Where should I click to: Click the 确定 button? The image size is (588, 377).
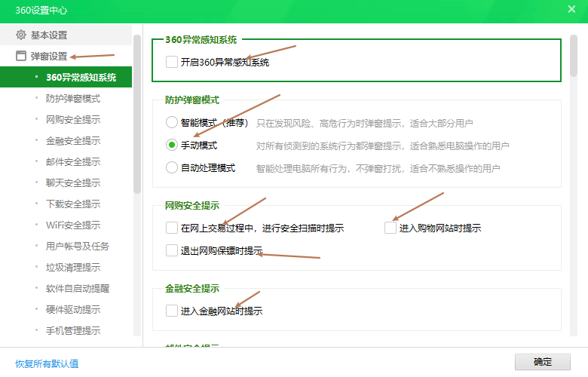point(542,362)
